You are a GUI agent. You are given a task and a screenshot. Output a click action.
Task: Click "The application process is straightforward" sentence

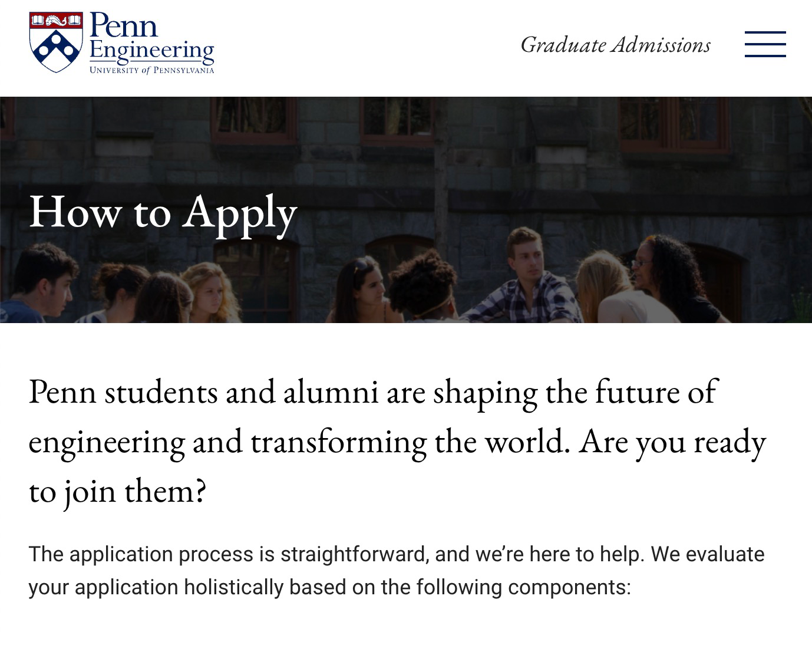coord(229,554)
